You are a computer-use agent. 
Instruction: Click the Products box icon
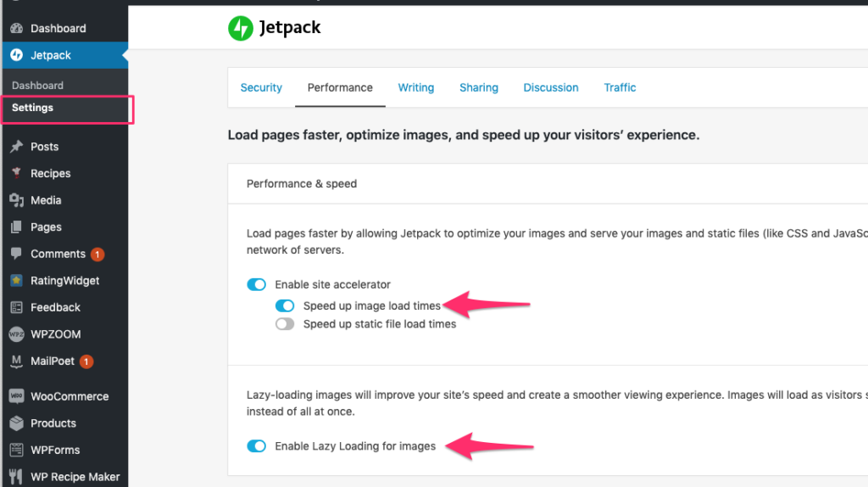click(x=17, y=423)
